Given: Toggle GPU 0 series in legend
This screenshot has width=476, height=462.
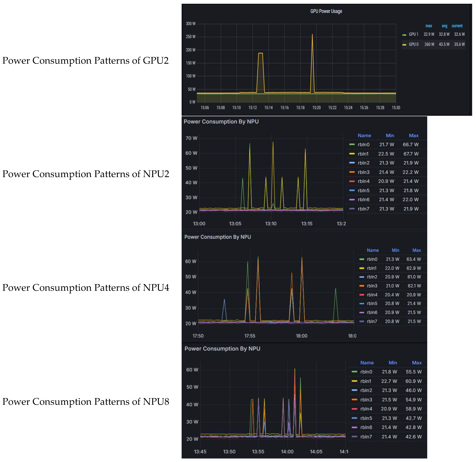Looking at the screenshot, I should click(x=414, y=45).
